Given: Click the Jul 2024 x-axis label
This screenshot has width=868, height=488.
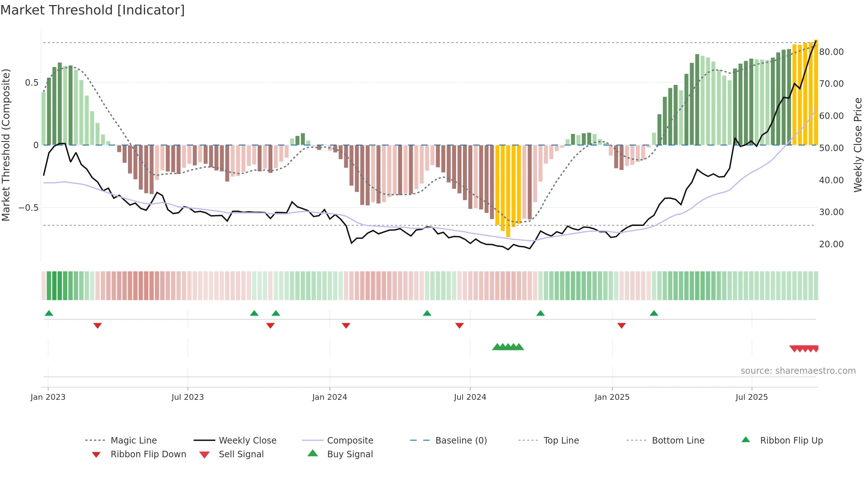Looking at the screenshot, I should (470, 397).
